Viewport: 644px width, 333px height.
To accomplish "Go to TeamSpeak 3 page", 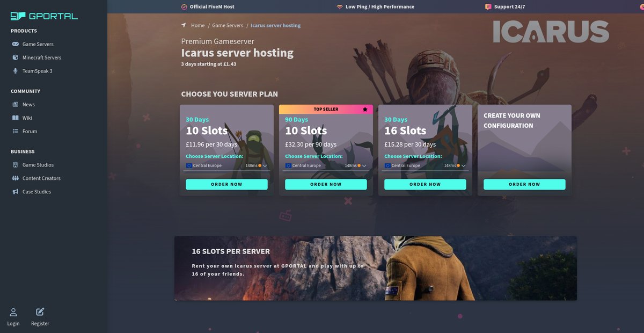I will (37, 71).
